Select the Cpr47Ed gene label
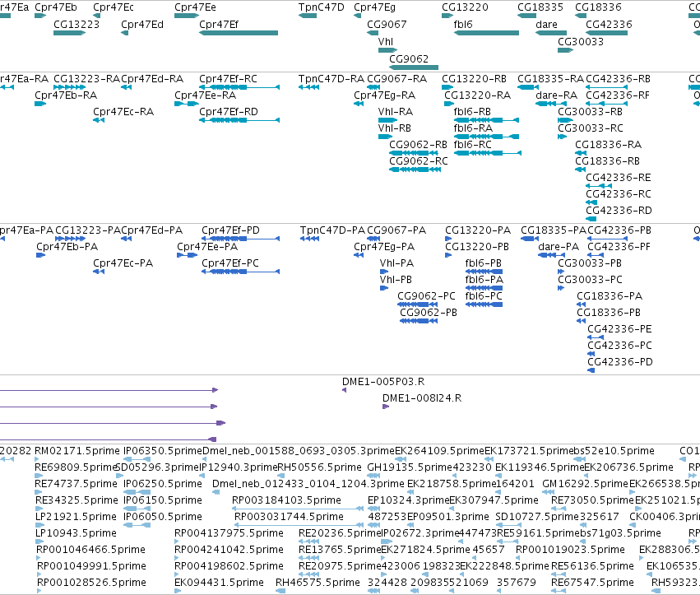 tap(142, 24)
